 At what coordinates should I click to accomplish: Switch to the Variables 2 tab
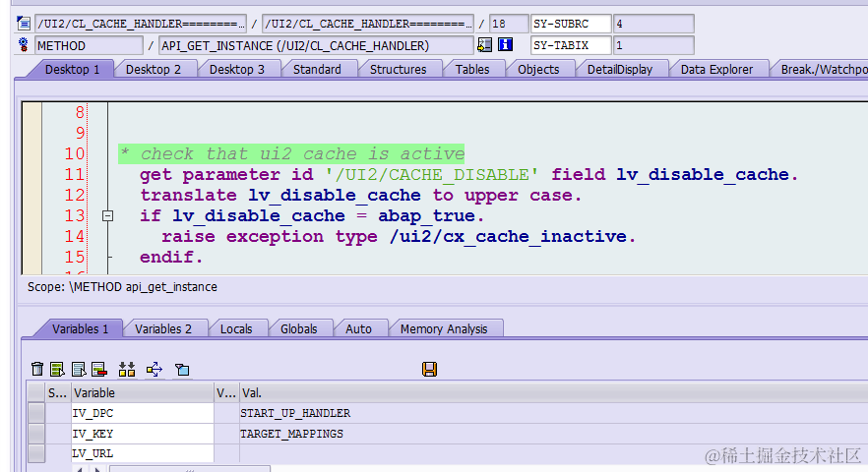[x=163, y=328]
